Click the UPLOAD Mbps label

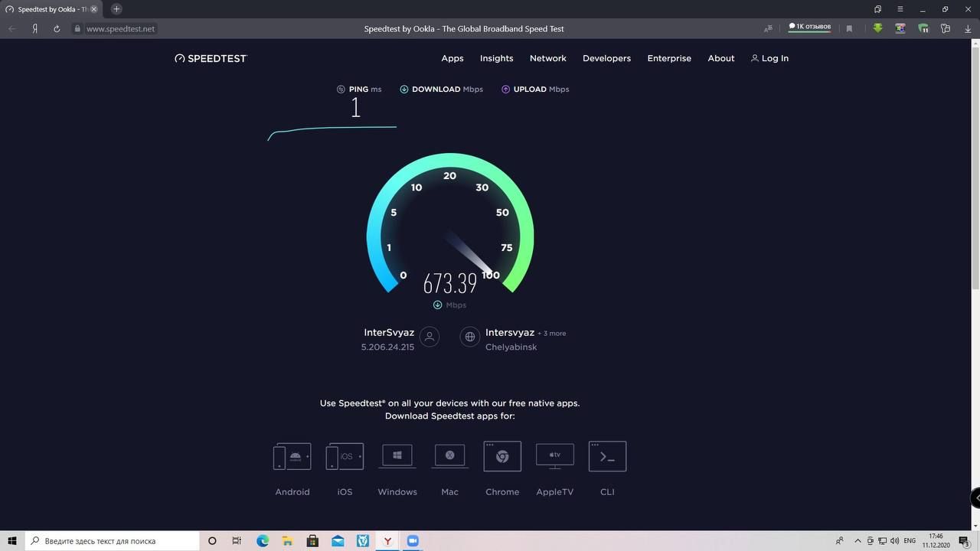pyautogui.click(x=541, y=89)
